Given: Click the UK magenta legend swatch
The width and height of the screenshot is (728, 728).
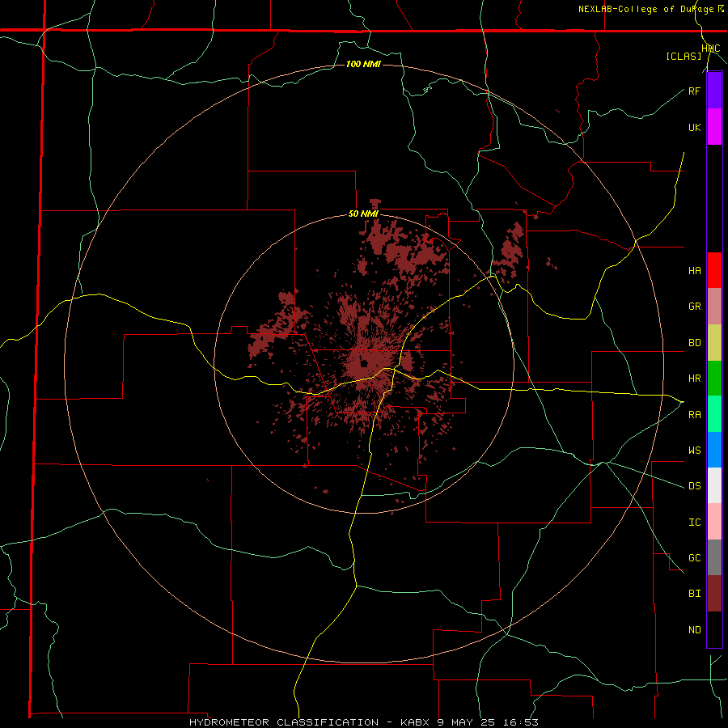Looking at the screenshot, I should (x=714, y=127).
